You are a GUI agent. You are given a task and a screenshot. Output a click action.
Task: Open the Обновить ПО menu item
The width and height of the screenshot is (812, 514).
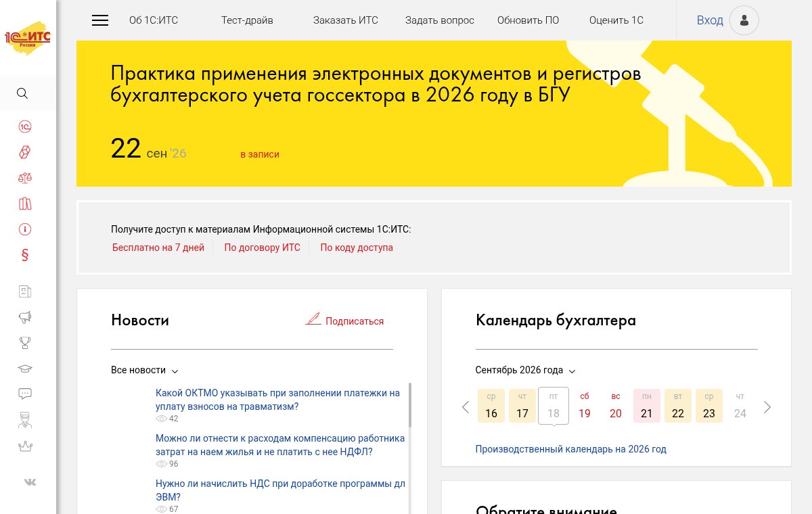(x=528, y=20)
